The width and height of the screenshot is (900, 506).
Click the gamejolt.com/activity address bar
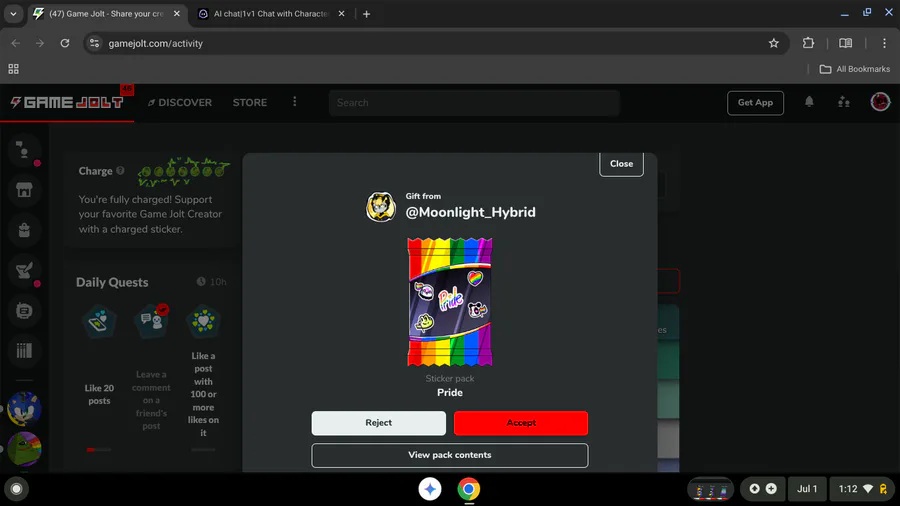pyautogui.click(x=436, y=44)
